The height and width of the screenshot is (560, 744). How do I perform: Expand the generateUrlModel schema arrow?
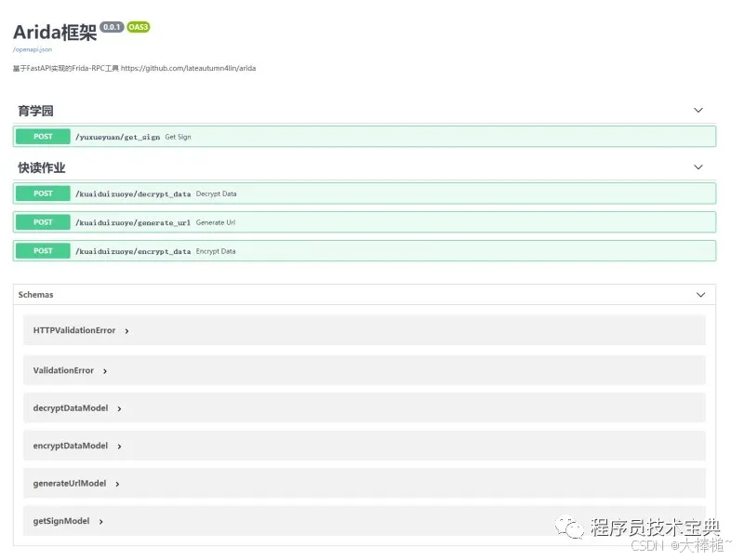[x=117, y=484]
